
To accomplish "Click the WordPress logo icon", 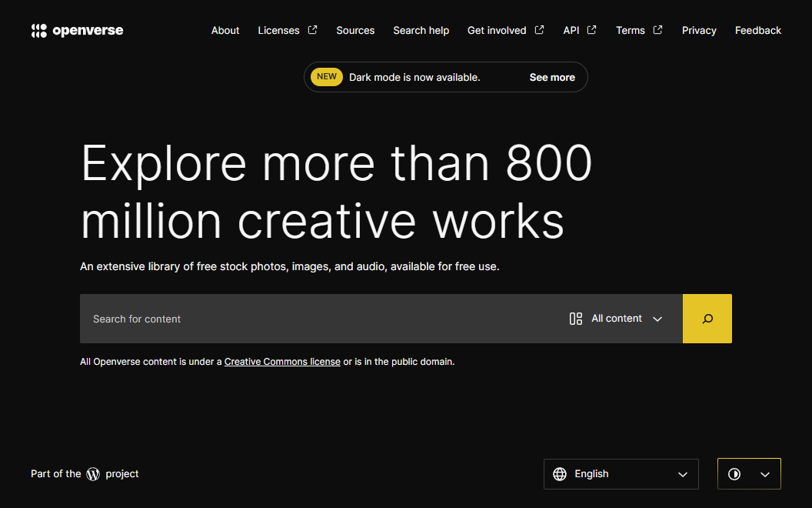I will pyautogui.click(x=93, y=474).
